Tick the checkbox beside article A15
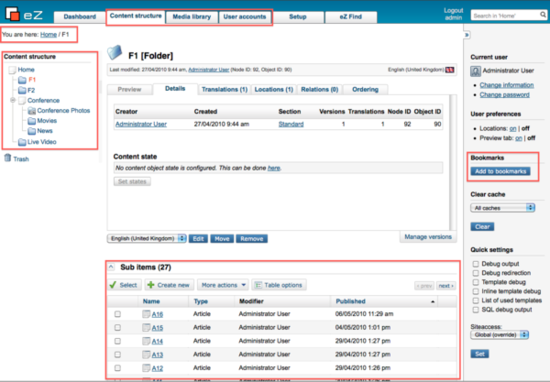This screenshot has width=550, height=382. pyautogui.click(x=118, y=328)
